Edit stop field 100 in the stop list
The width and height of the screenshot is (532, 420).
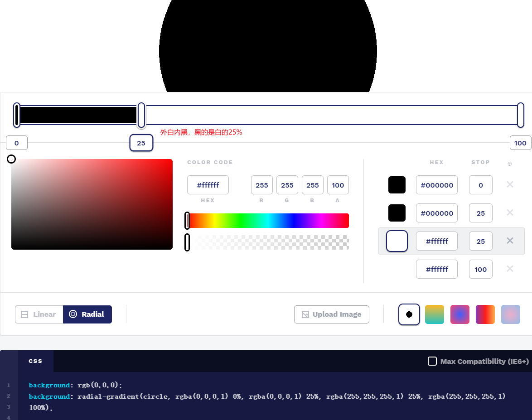pyautogui.click(x=480, y=270)
